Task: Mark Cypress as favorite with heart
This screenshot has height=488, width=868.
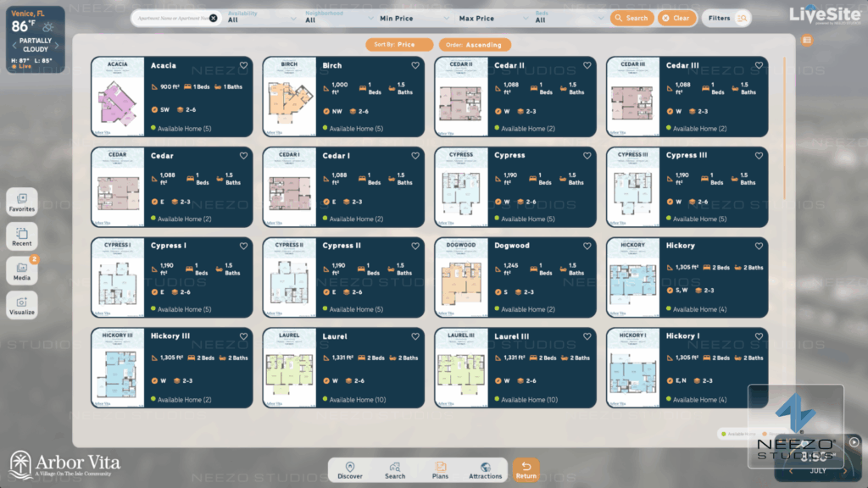Action: pyautogui.click(x=587, y=156)
